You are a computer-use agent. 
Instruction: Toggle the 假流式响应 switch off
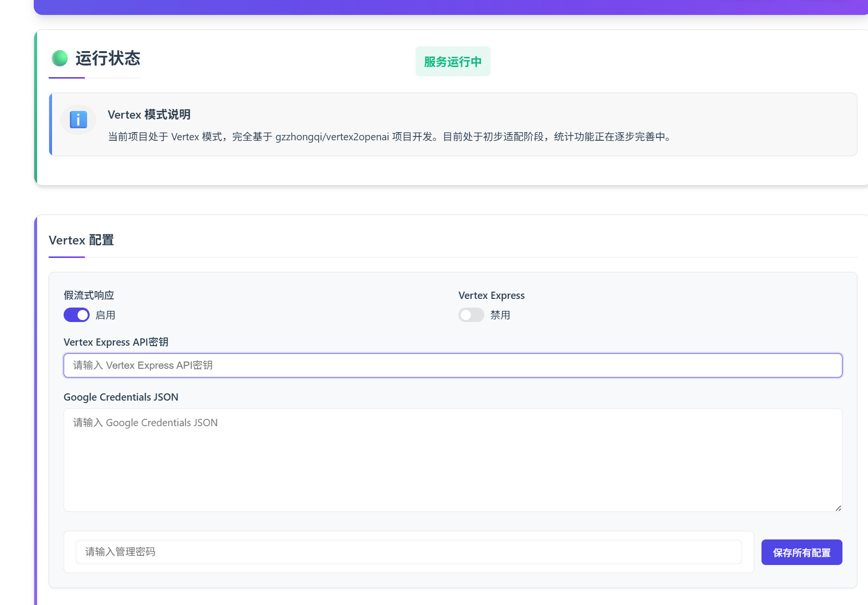pos(77,315)
